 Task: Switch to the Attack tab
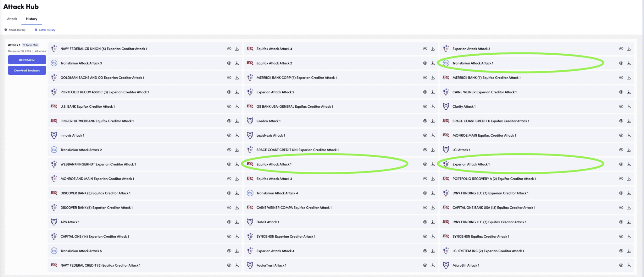12,19
